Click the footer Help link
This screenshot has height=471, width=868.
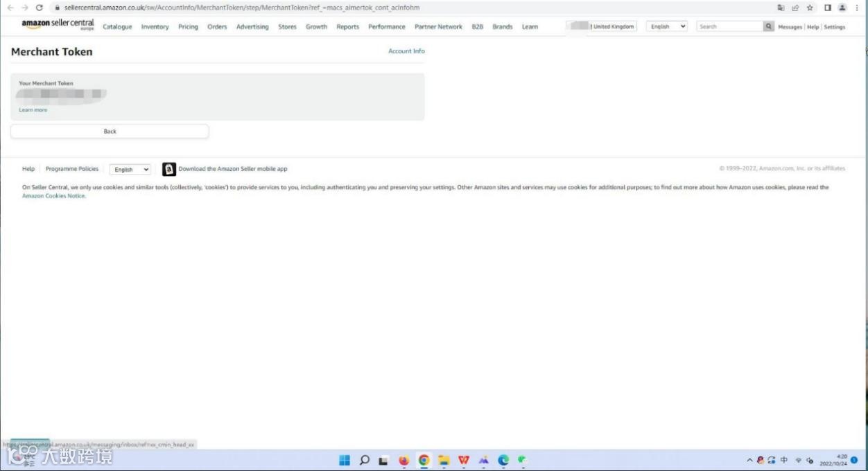28,169
